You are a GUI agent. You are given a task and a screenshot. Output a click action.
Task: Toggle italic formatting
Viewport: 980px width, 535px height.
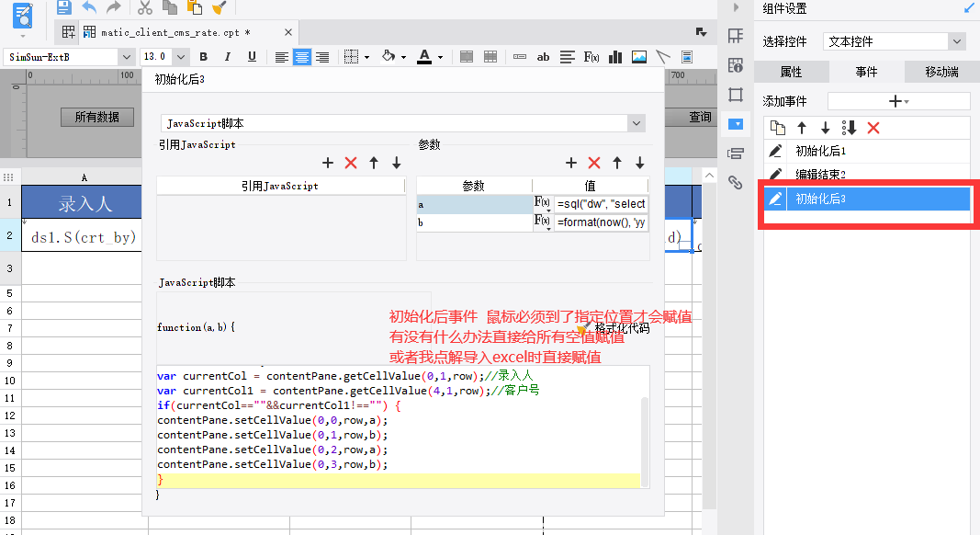(228, 57)
